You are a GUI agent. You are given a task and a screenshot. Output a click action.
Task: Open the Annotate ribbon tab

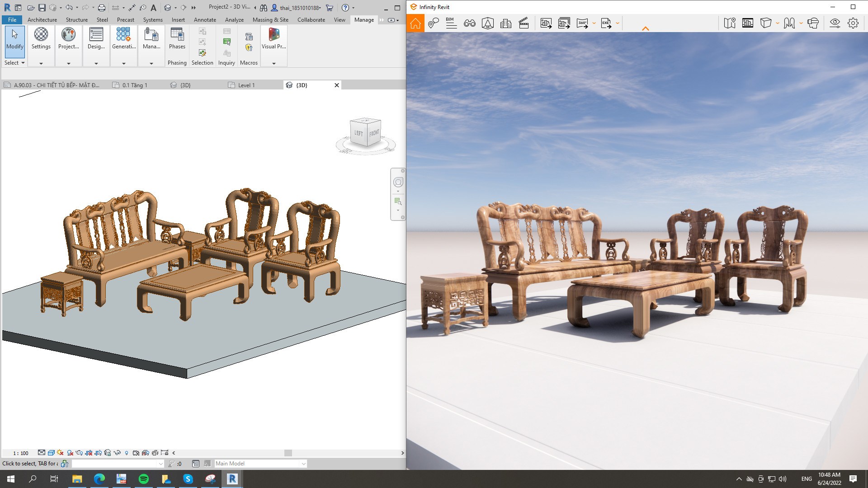[x=205, y=20]
